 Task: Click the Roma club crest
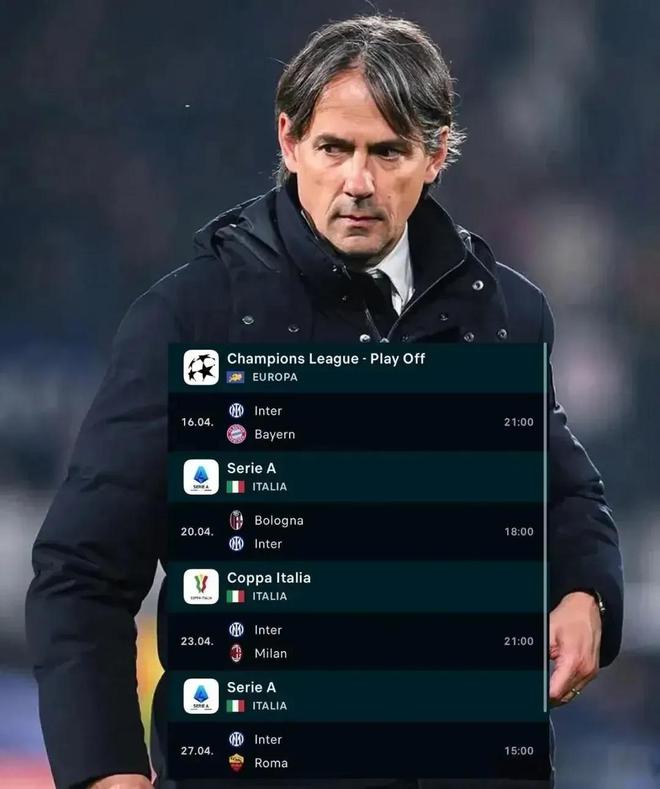(236, 763)
